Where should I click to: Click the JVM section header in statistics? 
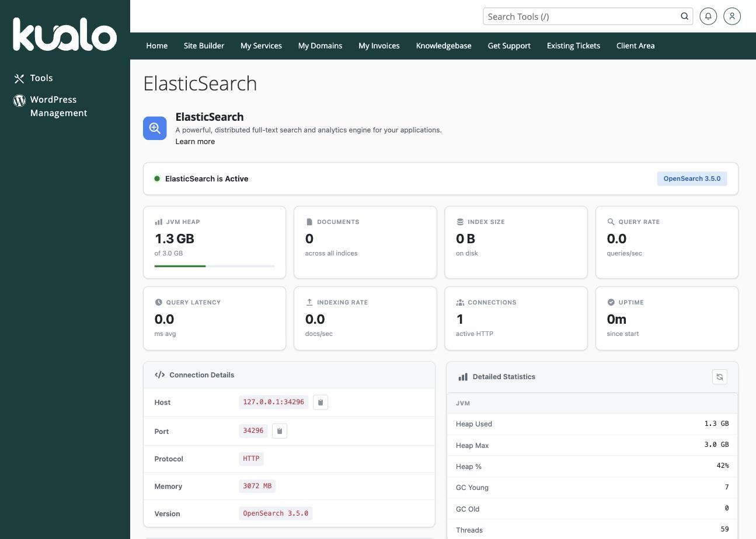click(592, 403)
